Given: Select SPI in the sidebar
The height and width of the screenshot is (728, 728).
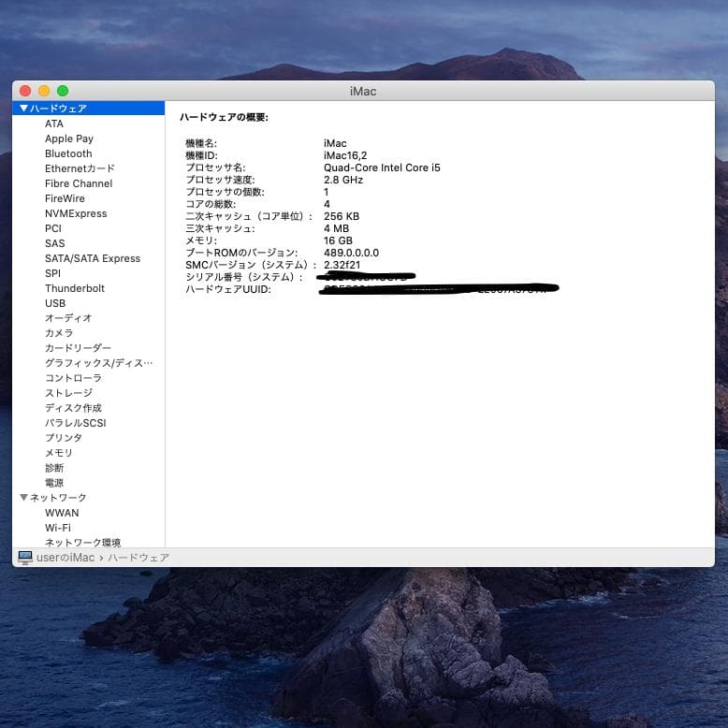Looking at the screenshot, I should click(x=52, y=273).
